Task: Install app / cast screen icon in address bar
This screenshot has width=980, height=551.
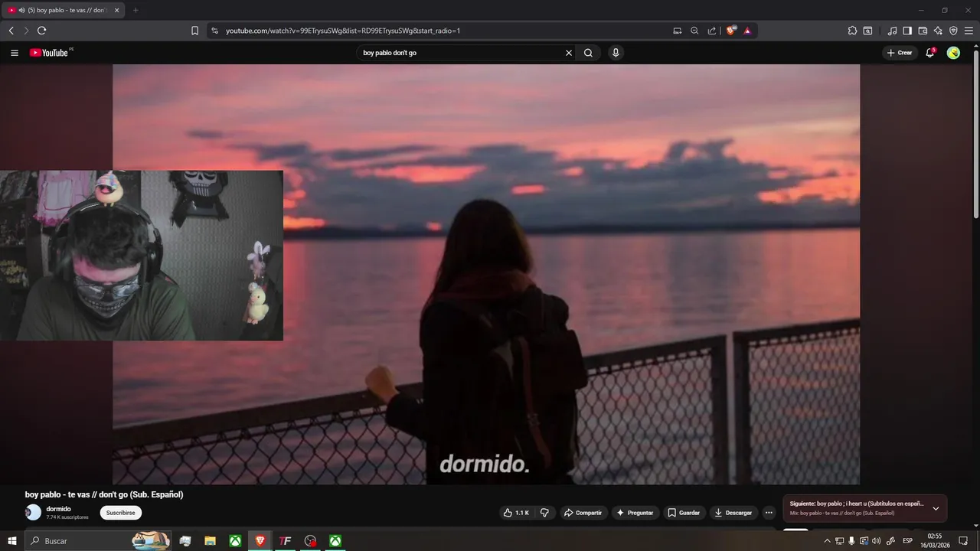Action: point(677,31)
